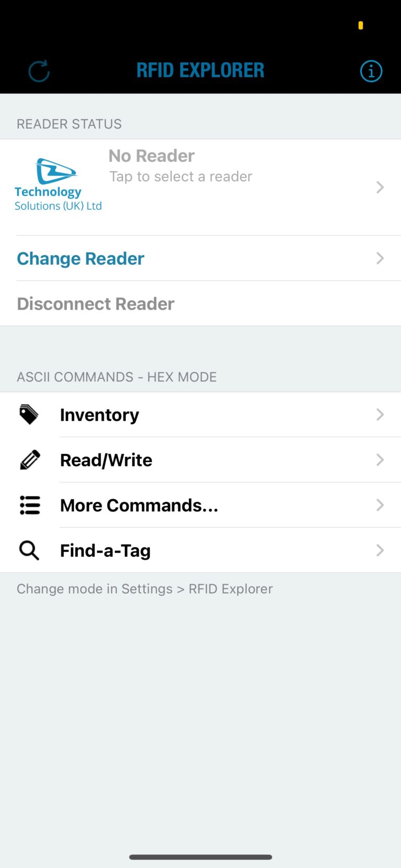Open Read/Write from the commands list
The image size is (401, 868).
coord(106,460)
